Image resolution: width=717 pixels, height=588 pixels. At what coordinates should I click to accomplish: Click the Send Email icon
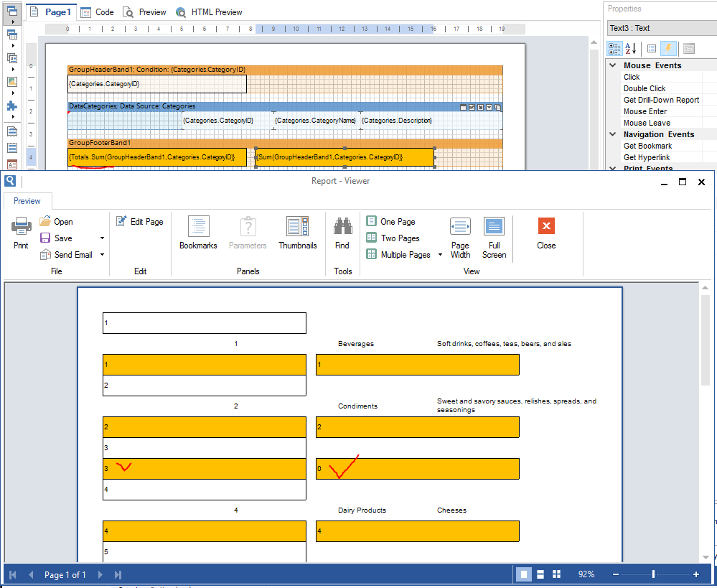click(45, 254)
